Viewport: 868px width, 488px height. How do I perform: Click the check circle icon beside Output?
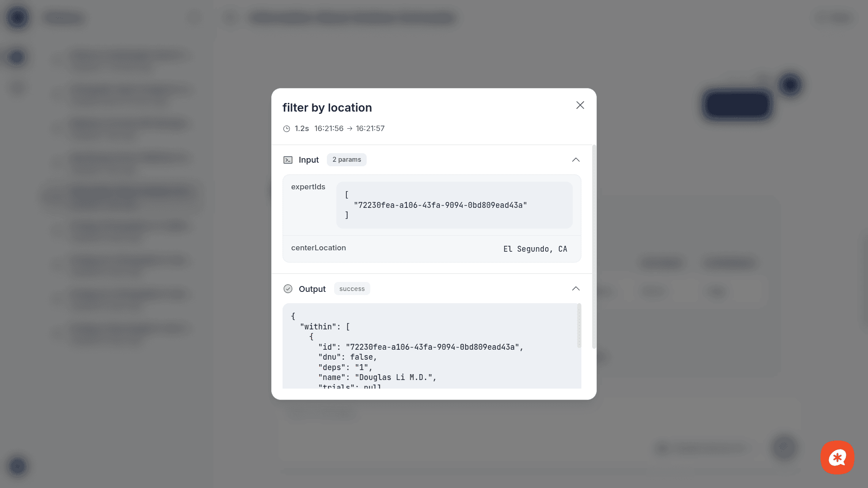(x=288, y=289)
